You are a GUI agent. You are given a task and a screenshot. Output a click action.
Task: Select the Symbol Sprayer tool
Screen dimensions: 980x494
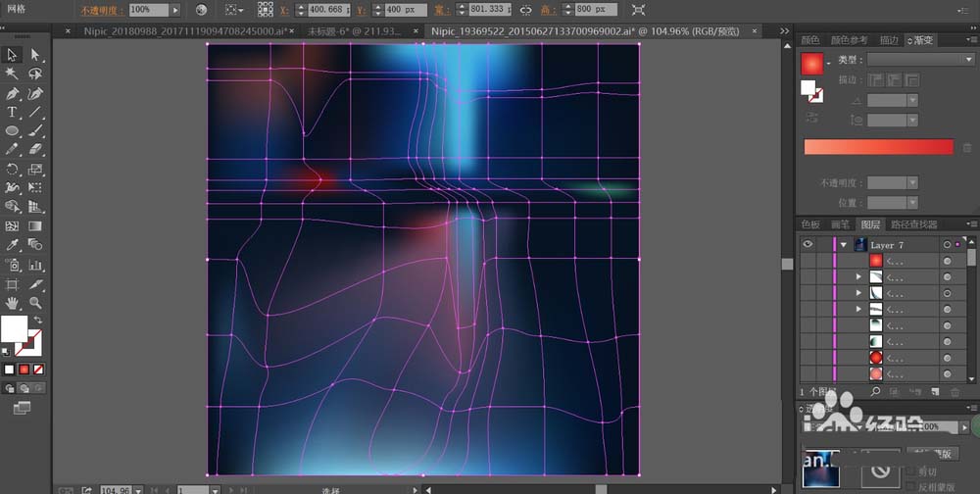pos(12,266)
